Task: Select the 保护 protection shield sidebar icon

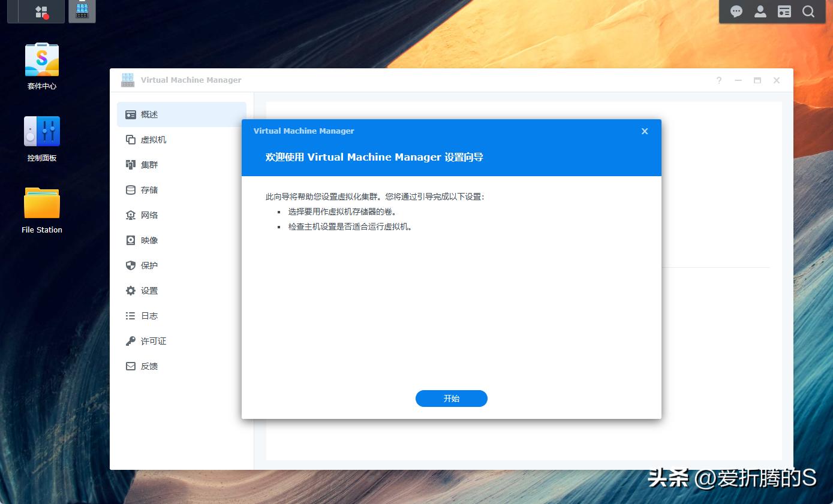Action: pyautogui.click(x=148, y=265)
